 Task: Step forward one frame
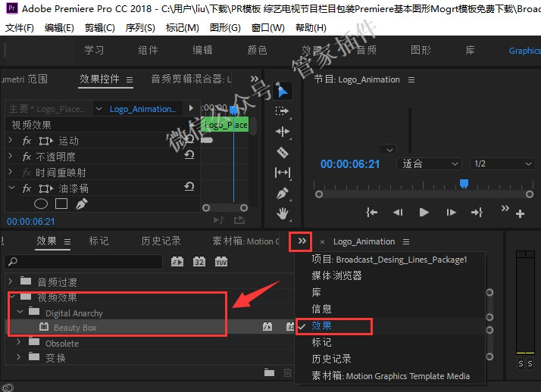pyautogui.click(x=451, y=212)
